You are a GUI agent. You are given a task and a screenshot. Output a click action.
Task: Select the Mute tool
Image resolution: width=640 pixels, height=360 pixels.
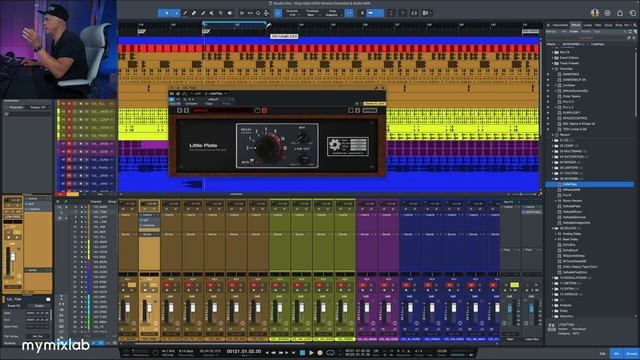(212, 13)
